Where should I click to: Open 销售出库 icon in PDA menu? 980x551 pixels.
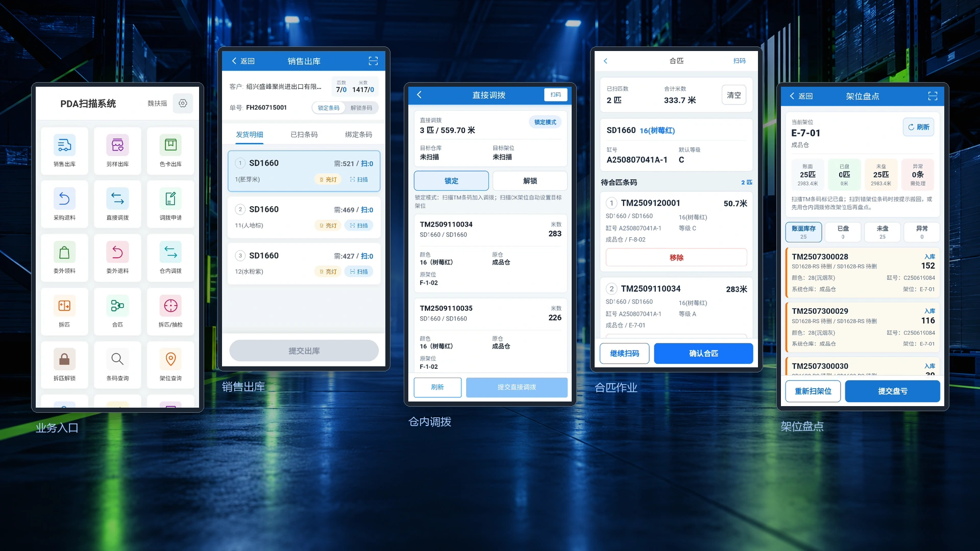coord(64,145)
